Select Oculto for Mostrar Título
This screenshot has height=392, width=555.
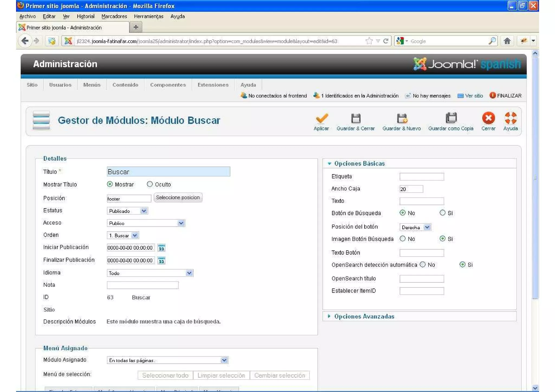tap(150, 184)
